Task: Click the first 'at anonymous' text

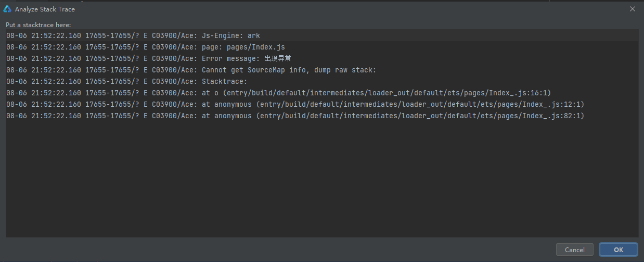Action: point(226,104)
